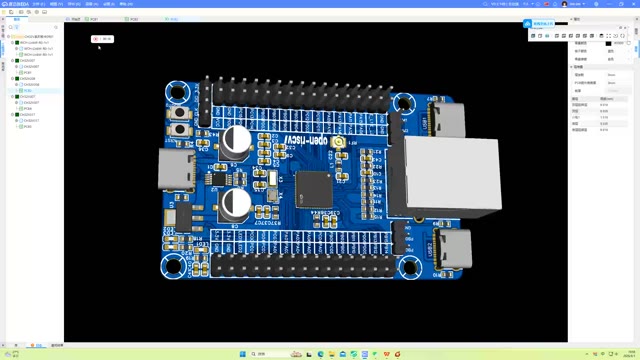This screenshot has width=640, height=360.
Task: Click the four-corner fullscreen icon in the view toolbar
Action: [x=609, y=36]
